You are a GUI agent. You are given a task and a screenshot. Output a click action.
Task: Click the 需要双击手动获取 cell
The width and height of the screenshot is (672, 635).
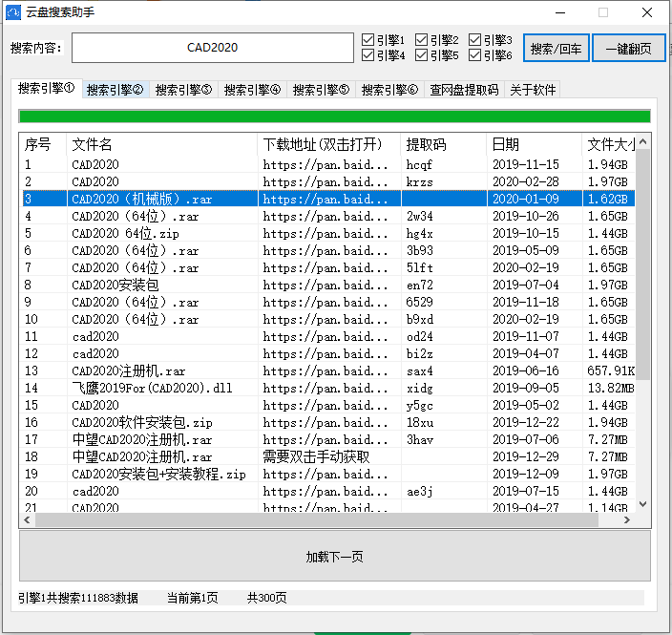(x=316, y=457)
